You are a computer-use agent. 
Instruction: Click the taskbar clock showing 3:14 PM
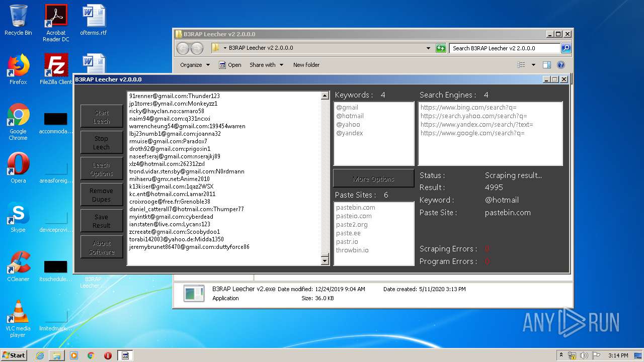[618, 355]
